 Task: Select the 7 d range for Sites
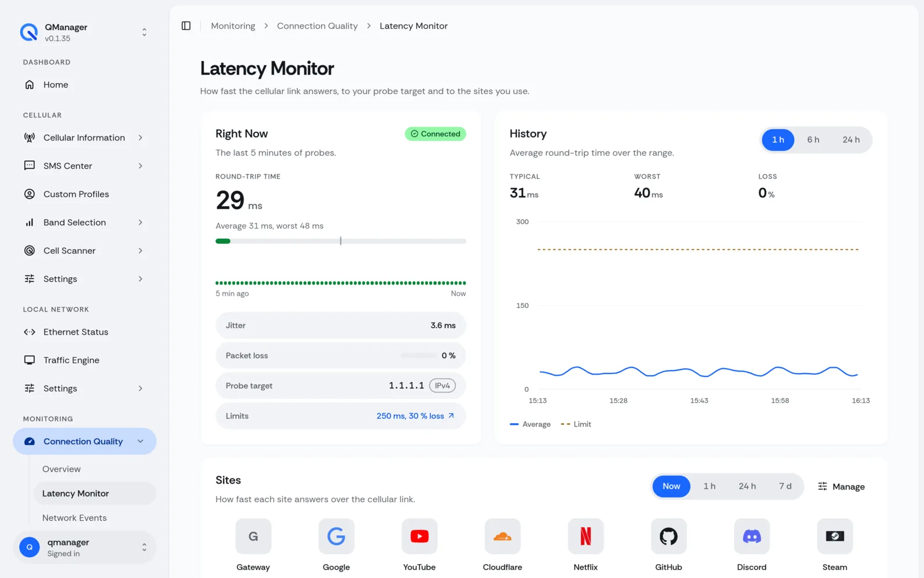(x=785, y=487)
